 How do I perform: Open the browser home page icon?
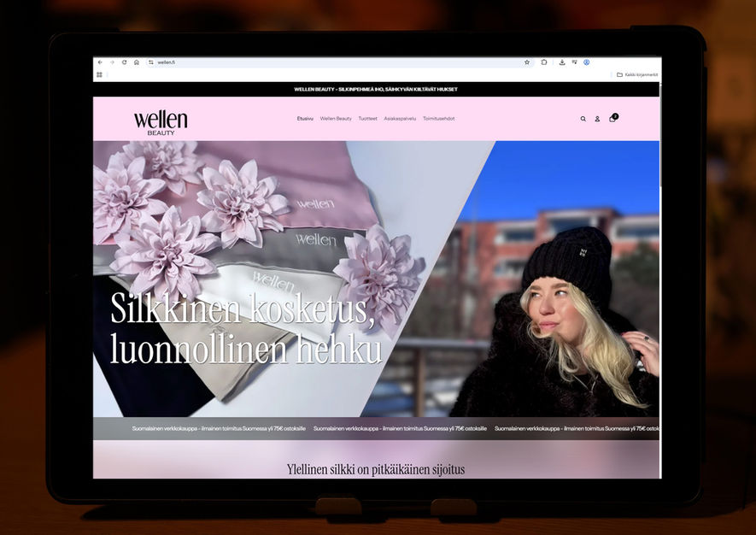(137, 62)
